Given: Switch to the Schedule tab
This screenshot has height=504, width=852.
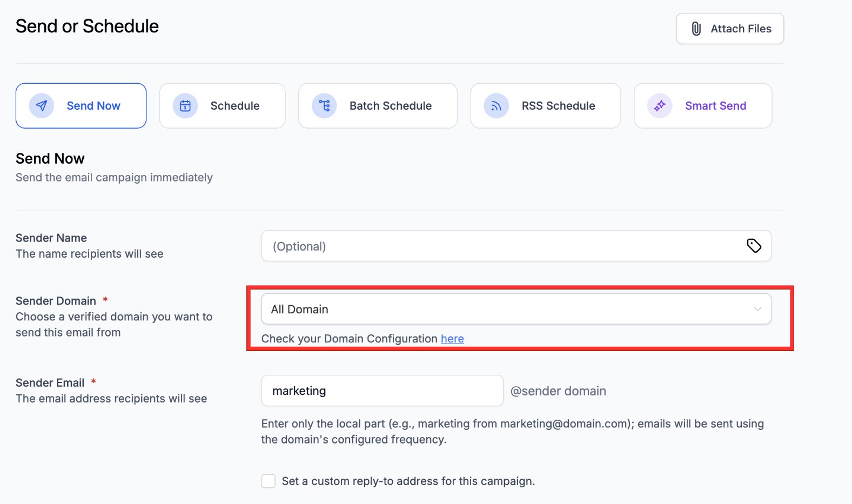Looking at the screenshot, I should [234, 106].
